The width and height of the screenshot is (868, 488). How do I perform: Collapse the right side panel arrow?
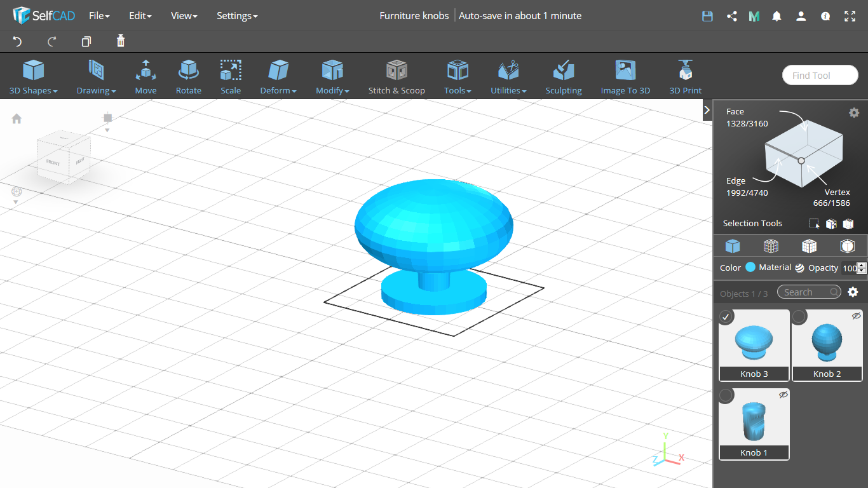pos(707,110)
